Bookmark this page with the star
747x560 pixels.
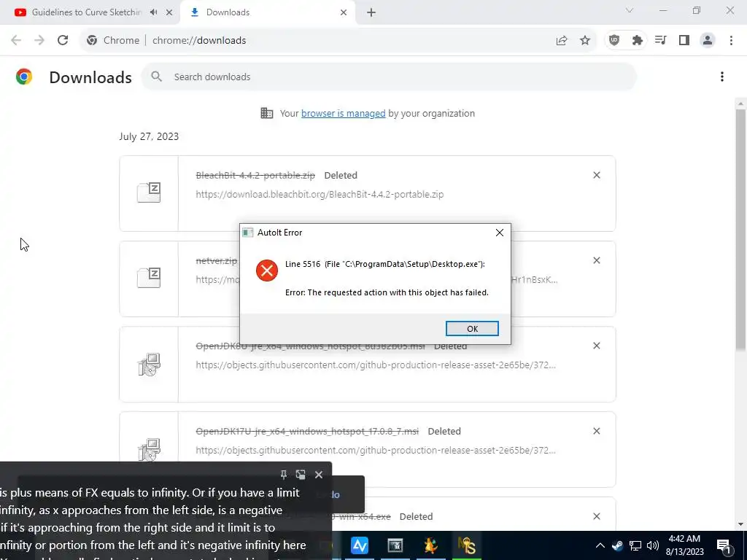pyautogui.click(x=585, y=41)
